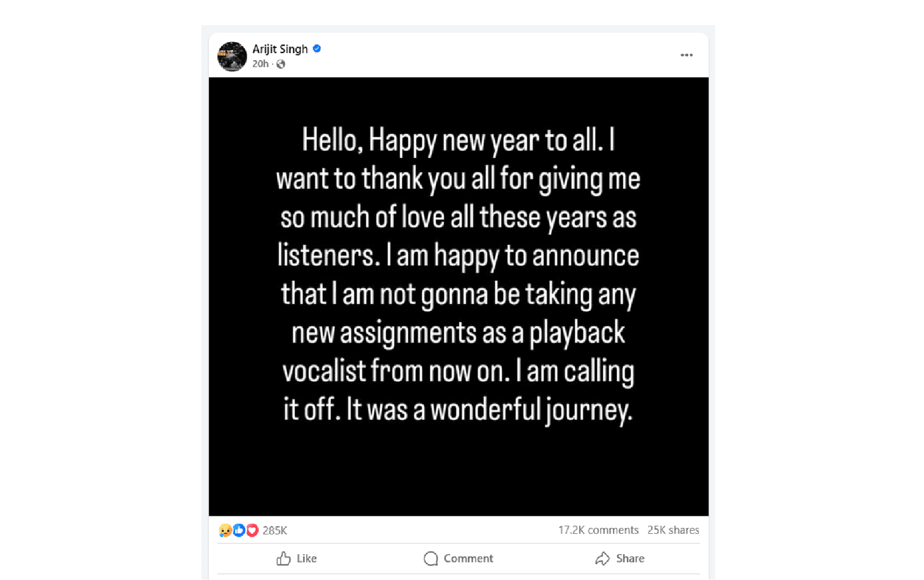This screenshot has height=580, width=924.
Task: View the 25K shares list
Action: [673, 530]
